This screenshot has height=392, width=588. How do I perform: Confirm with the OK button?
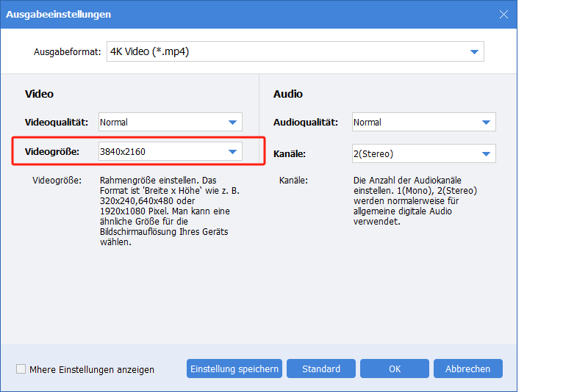tap(395, 369)
